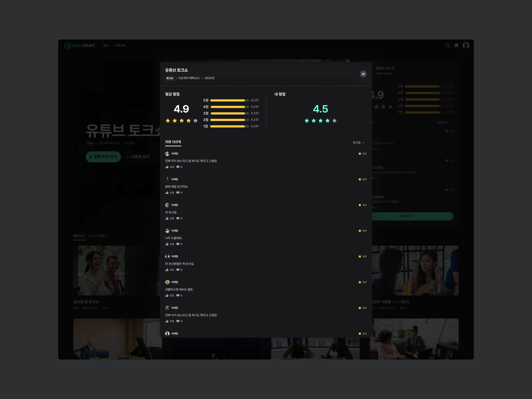Like the review '너무 도움돼요.'
The image size is (532, 399).
pos(167,244)
